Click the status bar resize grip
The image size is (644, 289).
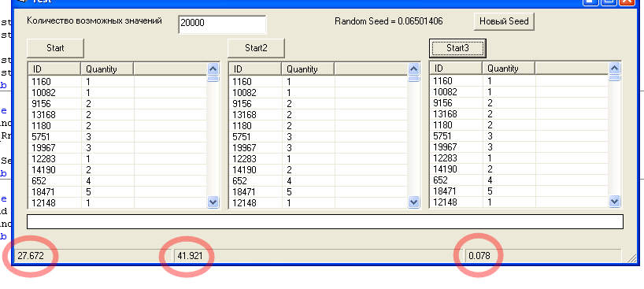[x=632, y=258]
